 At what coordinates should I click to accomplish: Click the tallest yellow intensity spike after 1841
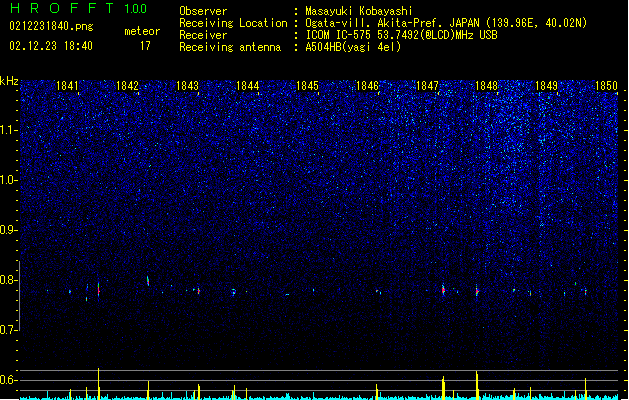(99, 384)
